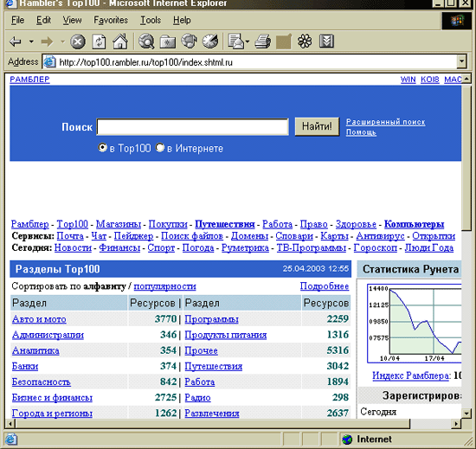Screen dimensions: 476x449
Task: Open the Программы section link
Action: tap(211, 319)
